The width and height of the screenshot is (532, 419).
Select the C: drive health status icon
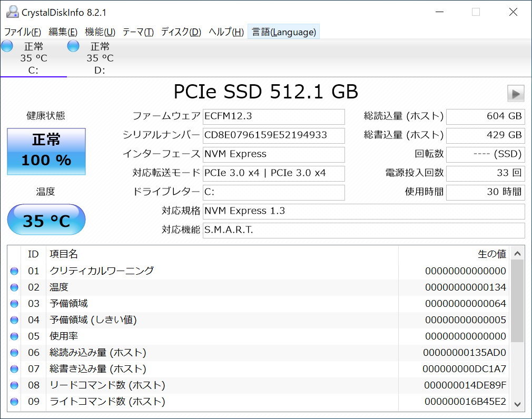7,46
